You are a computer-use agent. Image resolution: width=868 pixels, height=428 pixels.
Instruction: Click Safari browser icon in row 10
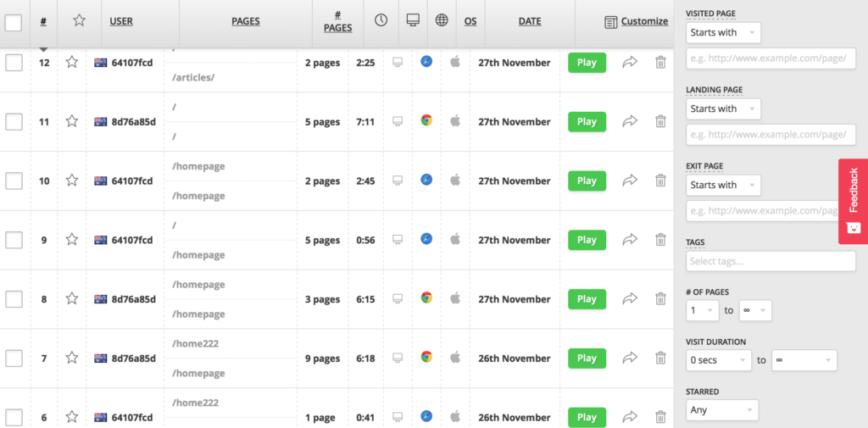click(x=426, y=180)
